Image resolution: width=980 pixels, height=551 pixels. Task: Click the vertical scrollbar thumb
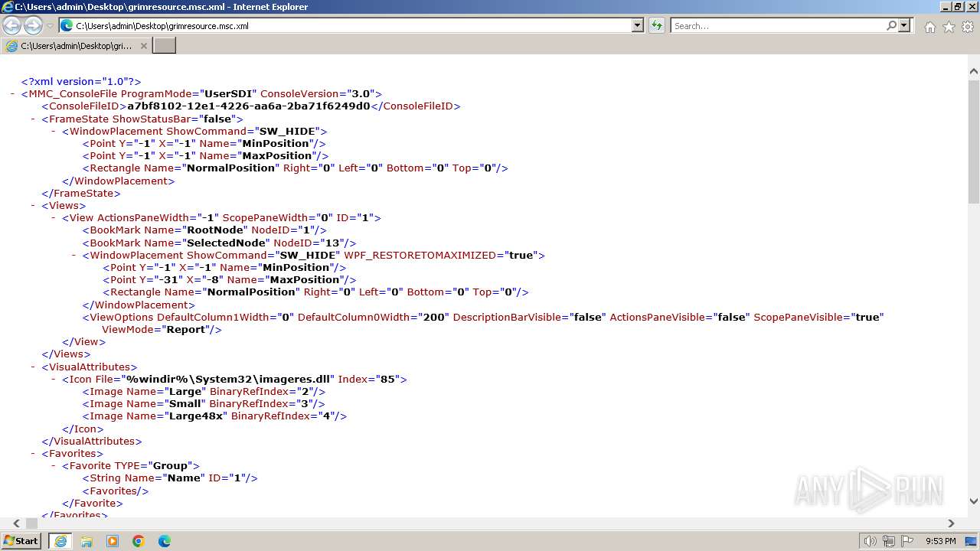(973, 142)
